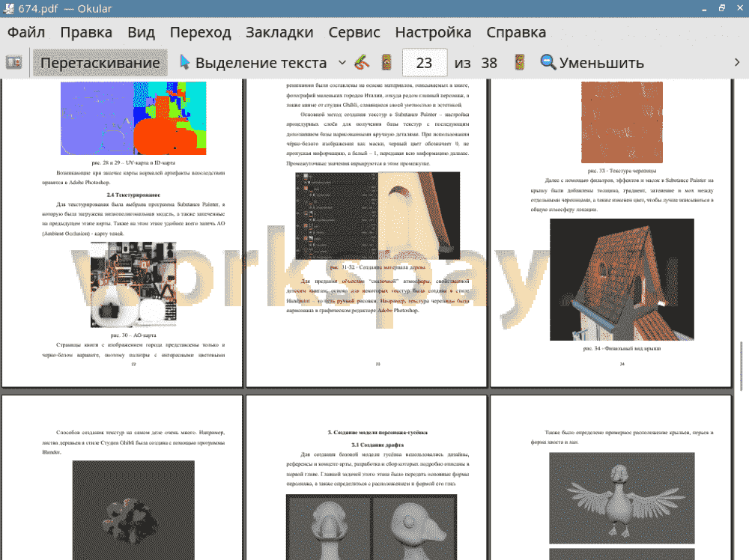Screen dimensions: 749x560
Task: Open the Правка menu
Action: (86, 32)
